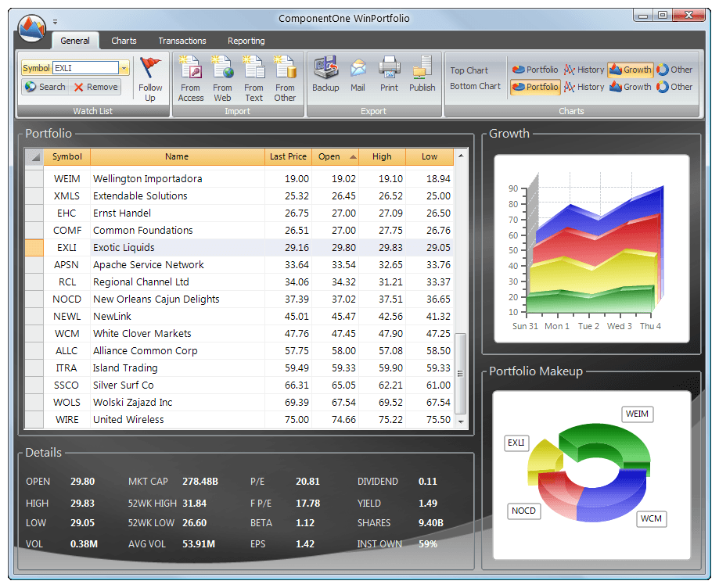Sort by the Last Price column header
The width and height of the screenshot is (719, 588).
288,156
